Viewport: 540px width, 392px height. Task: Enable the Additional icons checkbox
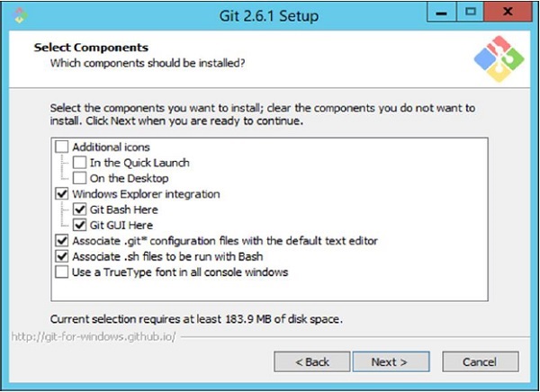click(x=61, y=147)
